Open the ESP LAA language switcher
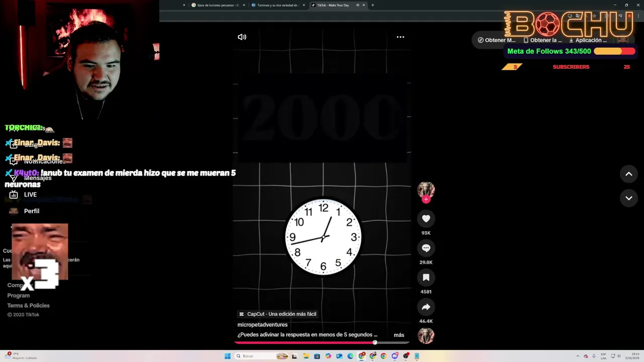 604,356
